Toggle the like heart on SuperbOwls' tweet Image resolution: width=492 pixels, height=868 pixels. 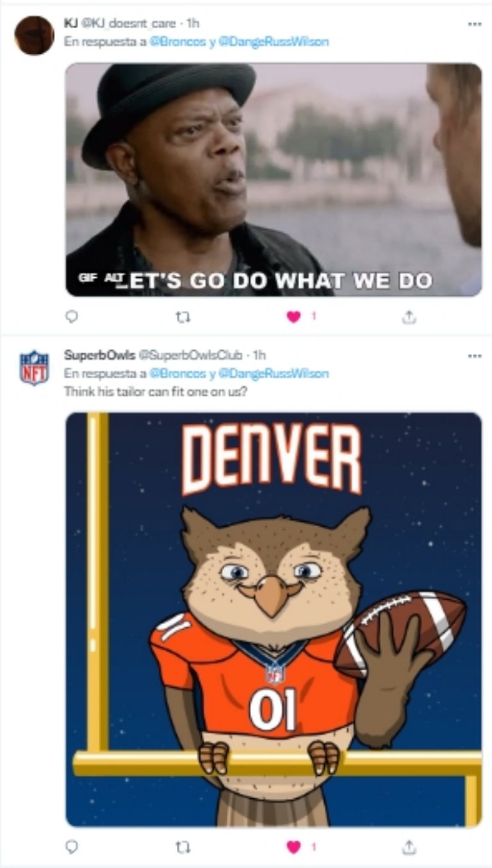(x=293, y=846)
